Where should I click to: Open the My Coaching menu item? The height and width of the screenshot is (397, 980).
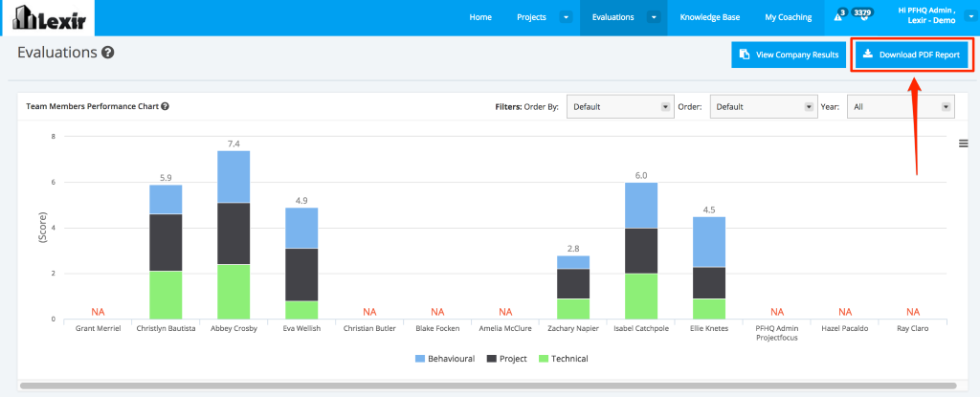coord(789,17)
